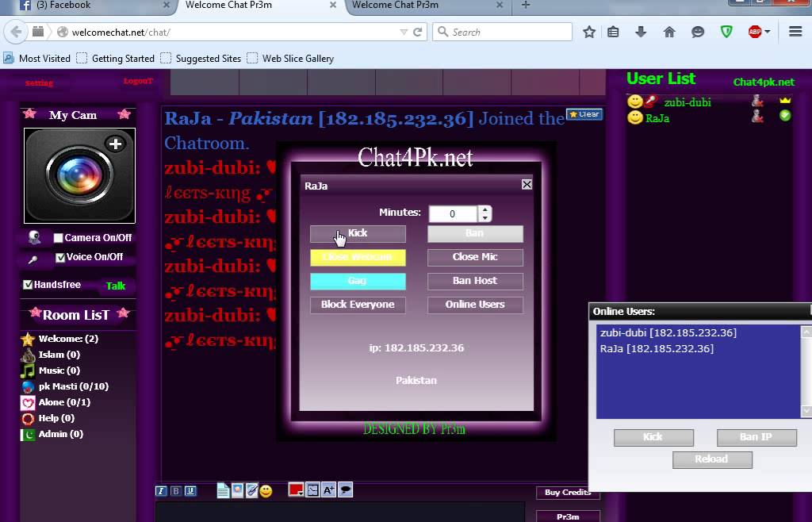Switch to second Welcome Chat Pr3m tab
The height and width of the screenshot is (522, 812).
tap(427, 6)
